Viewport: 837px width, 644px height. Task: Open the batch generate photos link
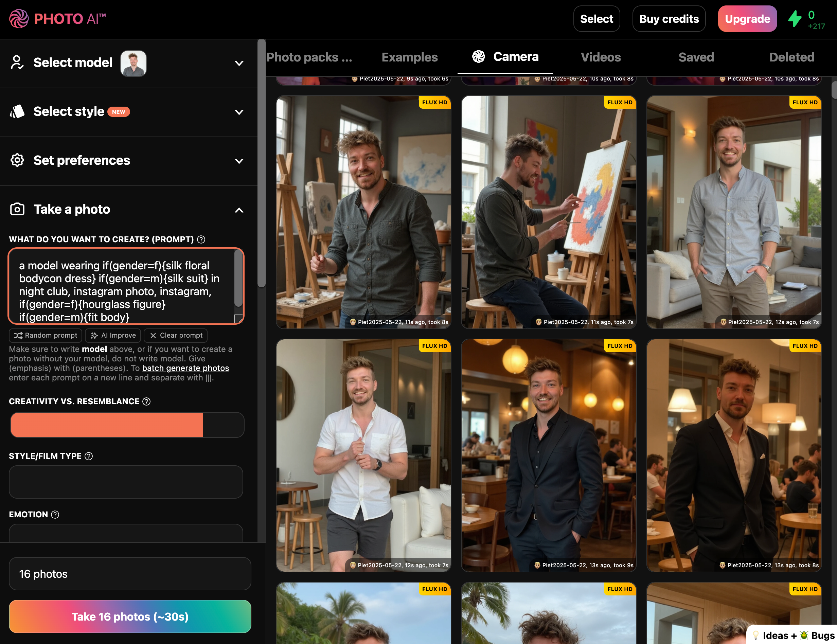coord(185,368)
